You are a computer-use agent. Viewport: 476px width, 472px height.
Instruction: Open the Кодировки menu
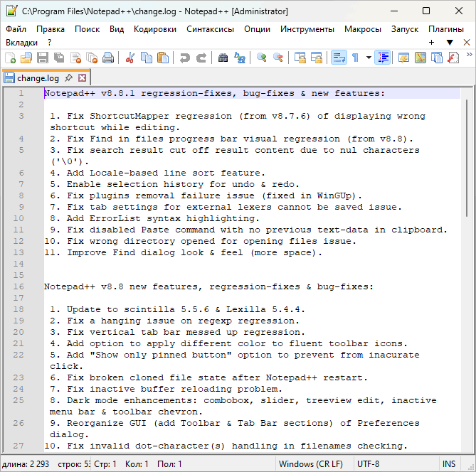tap(155, 29)
